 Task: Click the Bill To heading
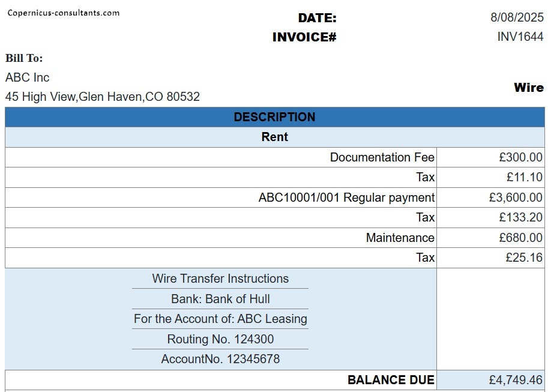tap(24, 58)
